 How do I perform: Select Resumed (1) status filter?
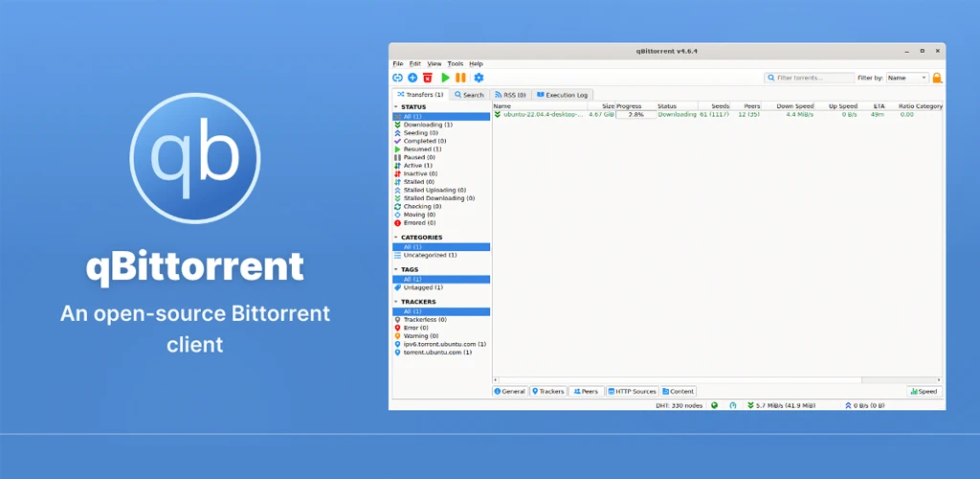click(x=441, y=149)
